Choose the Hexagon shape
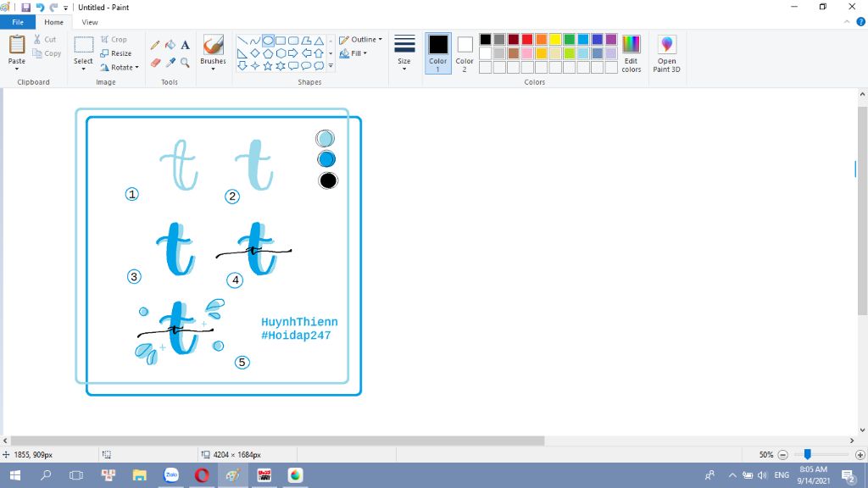The height and width of the screenshot is (488, 868). 281,53
